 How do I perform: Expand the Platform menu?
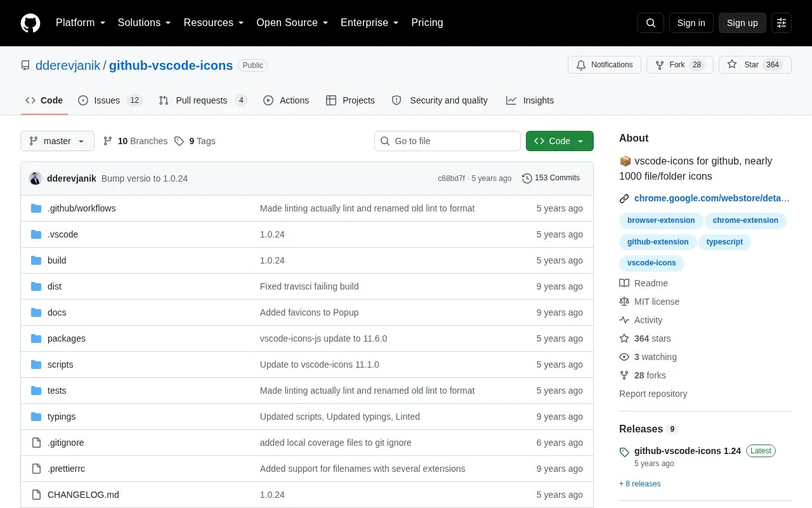click(80, 23)
